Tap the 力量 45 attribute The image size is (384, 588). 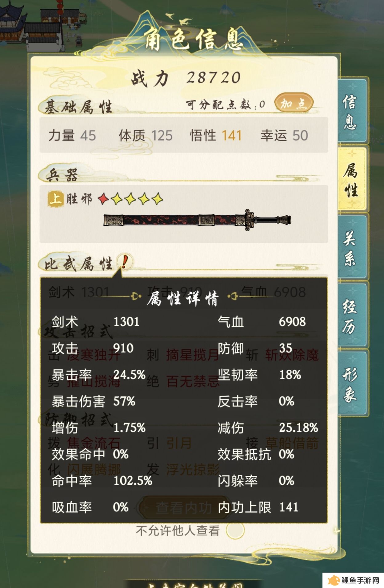(72, 136)
